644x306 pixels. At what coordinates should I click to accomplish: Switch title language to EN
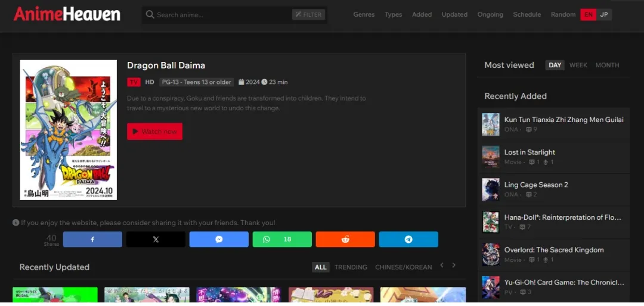[x=589, y=15]
